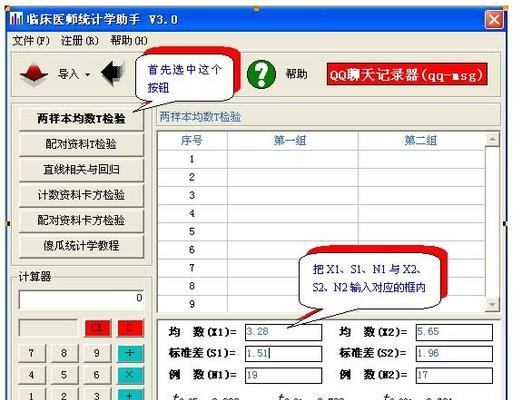Select 两样本均数T检验 button
This screenshot has height=400, width=522.
(81, 119)
